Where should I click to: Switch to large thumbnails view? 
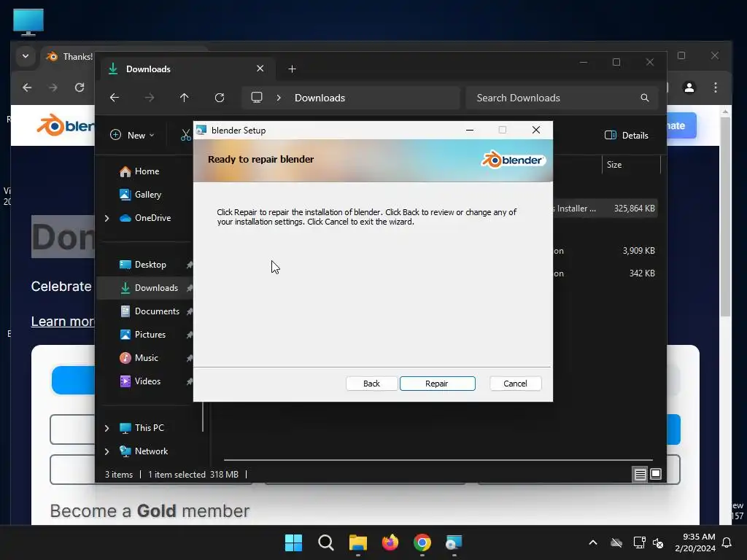point(656,474)
